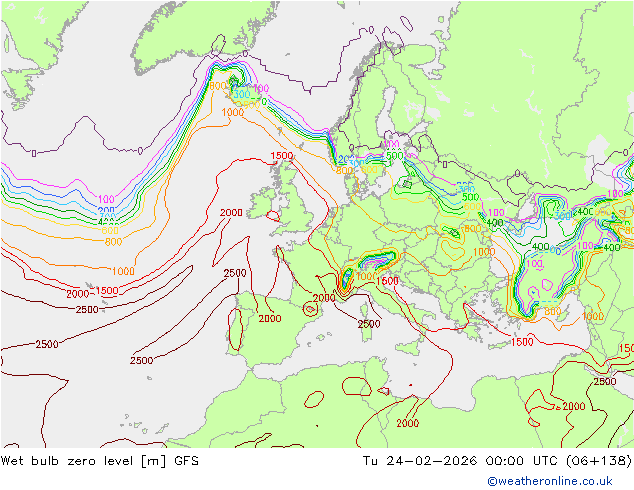Viewport: 634px width, 490px height.
Task: Click the red 1500 label north of Scotland
Action: coord(282,156)
